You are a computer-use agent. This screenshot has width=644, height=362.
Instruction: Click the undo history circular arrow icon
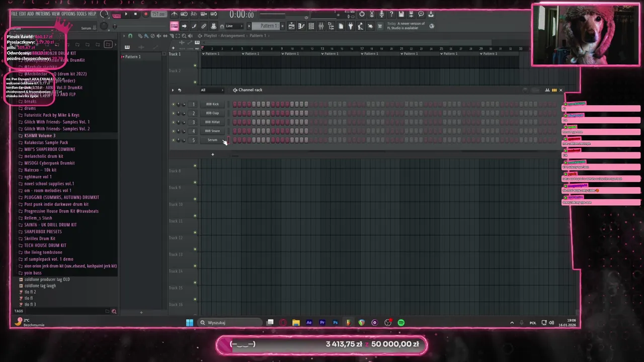click(x=362, y=14)
